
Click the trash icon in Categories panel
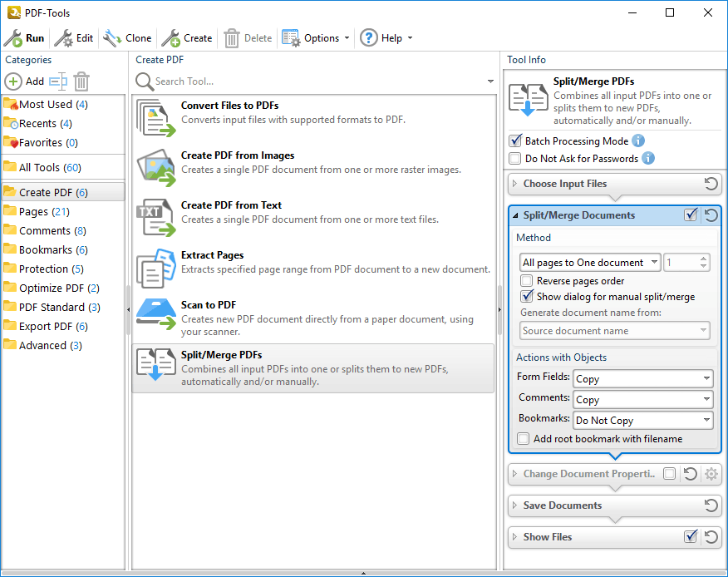pos(81,81)
